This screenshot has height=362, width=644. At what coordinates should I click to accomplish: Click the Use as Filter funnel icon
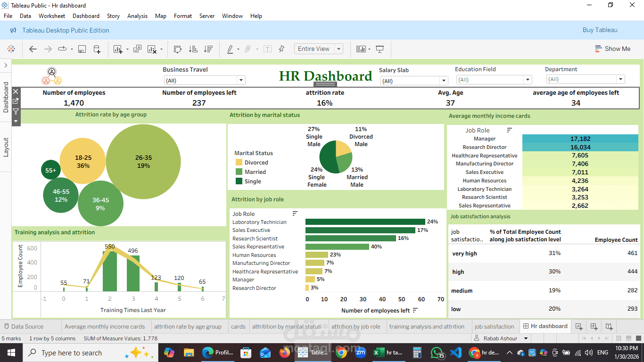[x=16, y=111]
